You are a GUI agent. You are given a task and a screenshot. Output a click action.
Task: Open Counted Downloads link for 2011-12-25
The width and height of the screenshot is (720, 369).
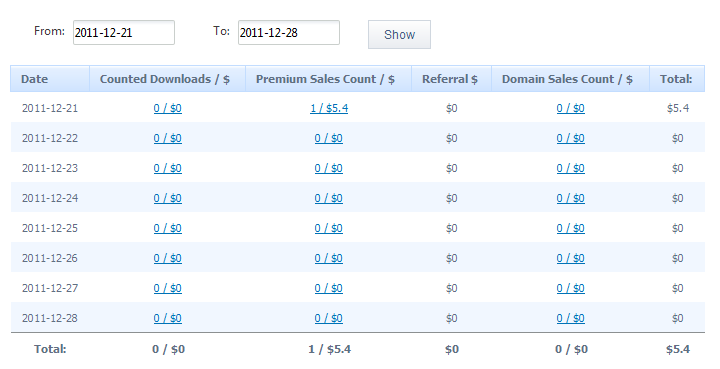pos(168,228)
